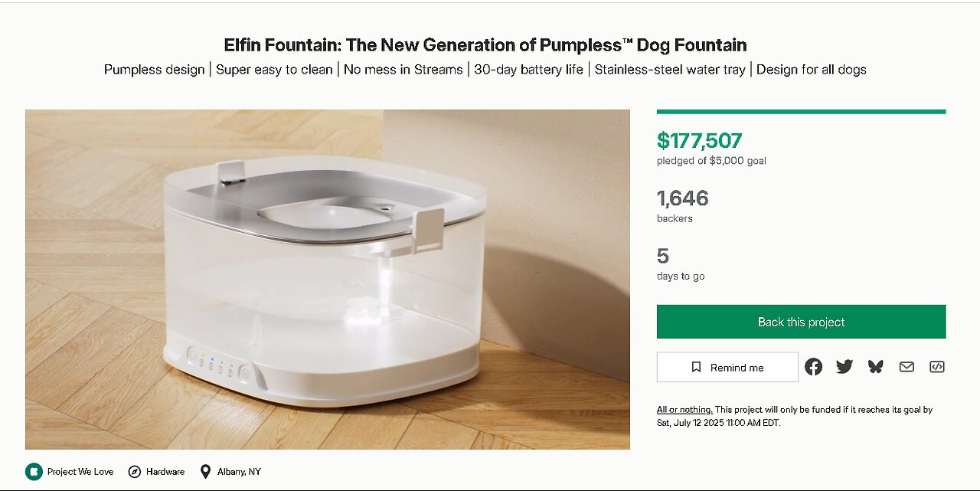Click the Remind me button
Image resolution: width=980 pixels, height=491 pixels.
coord(727,368)
